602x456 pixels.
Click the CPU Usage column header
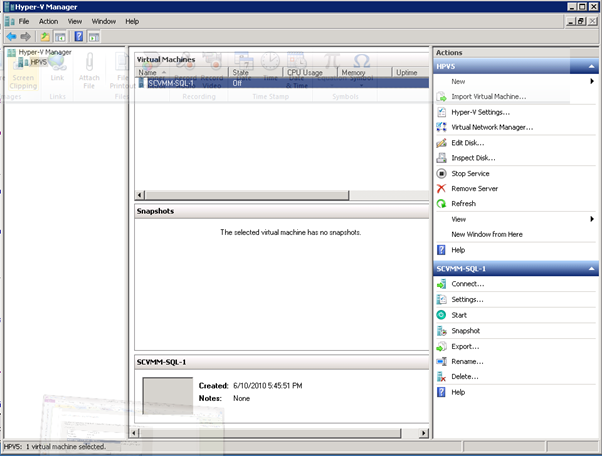click(310, 72)
